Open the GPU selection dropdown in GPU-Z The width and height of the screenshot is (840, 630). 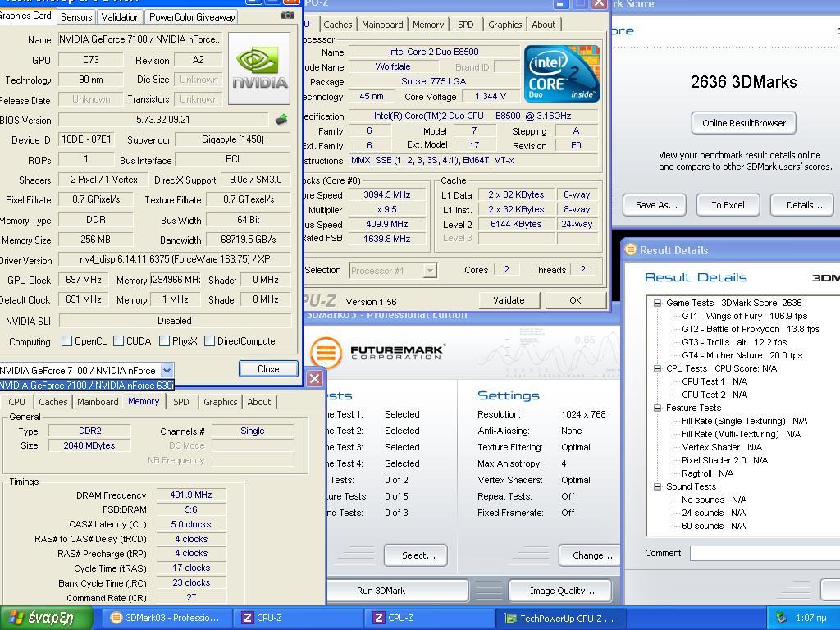pos(167,370)
